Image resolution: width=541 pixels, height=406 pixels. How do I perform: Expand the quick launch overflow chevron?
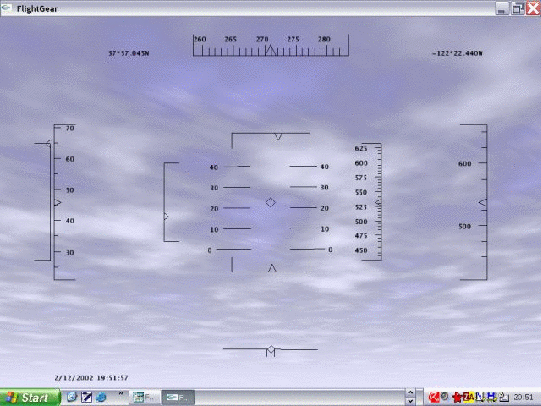tap(121, 394)
